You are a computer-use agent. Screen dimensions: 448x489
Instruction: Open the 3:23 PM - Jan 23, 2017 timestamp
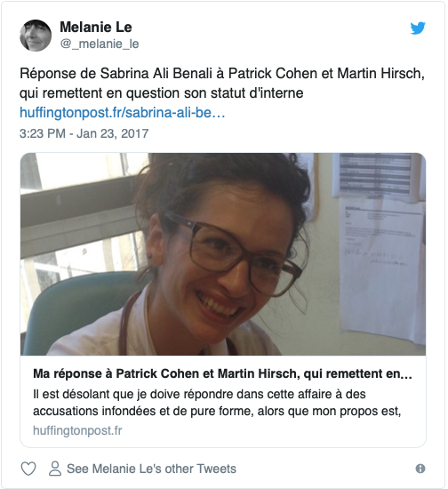pos(84,133)
